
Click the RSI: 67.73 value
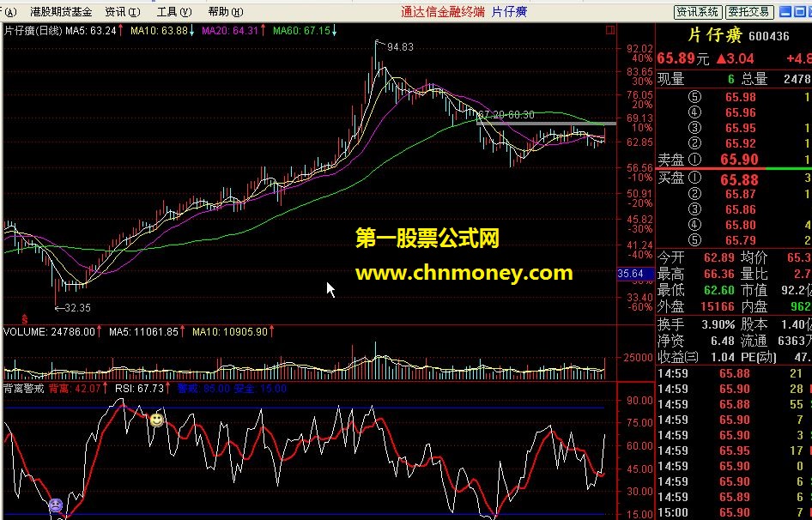139,389
